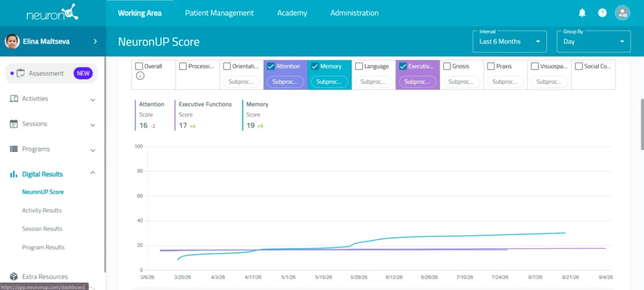This screenshot has height=290, width=644.
Task: Click the Digital Results bar chart icon
Action: [x=14, y=174]
